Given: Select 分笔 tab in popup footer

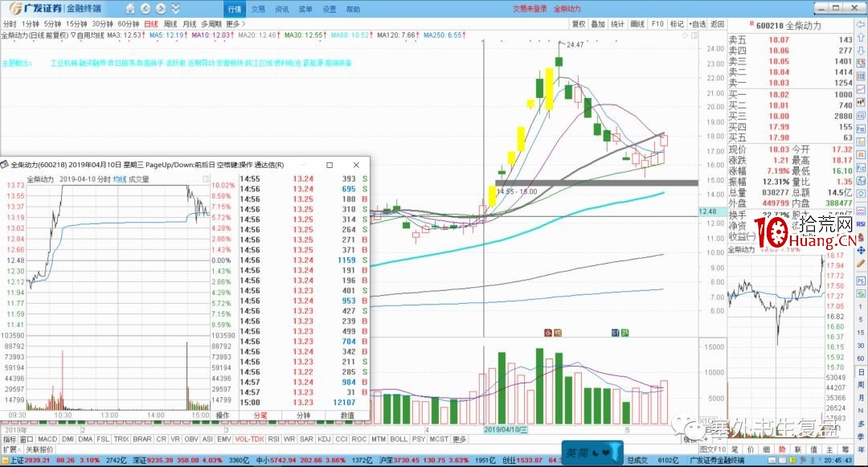Looking at the screenshot, I should click(260, 415).
